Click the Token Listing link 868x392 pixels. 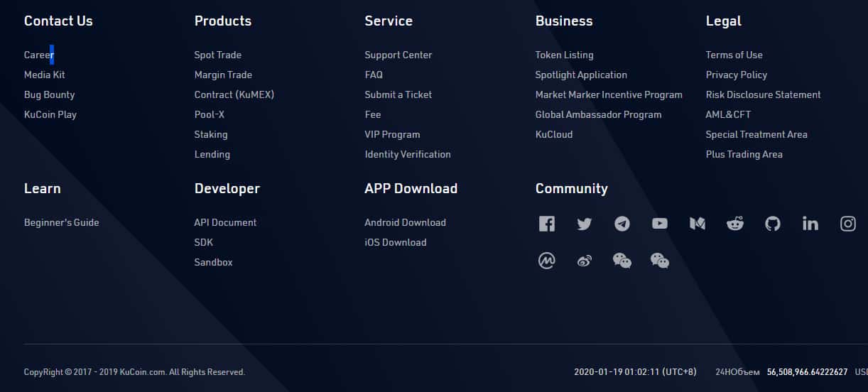[x=564, y=55]
